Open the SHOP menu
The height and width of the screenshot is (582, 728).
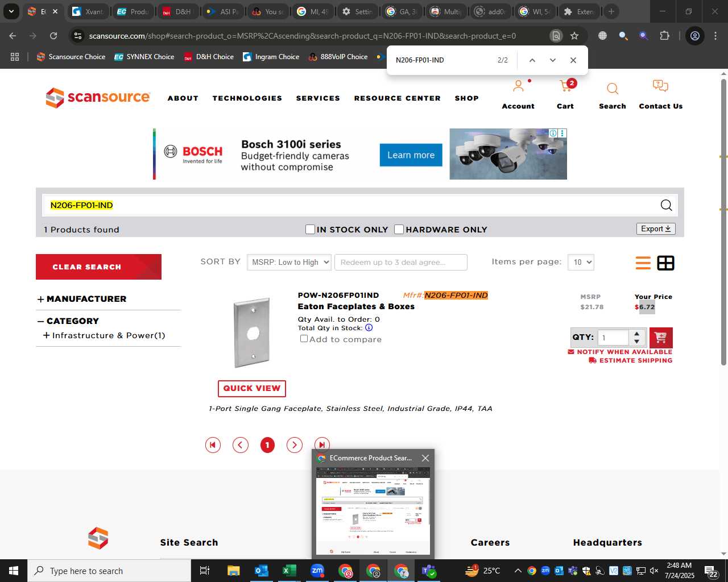click(466, 98)
